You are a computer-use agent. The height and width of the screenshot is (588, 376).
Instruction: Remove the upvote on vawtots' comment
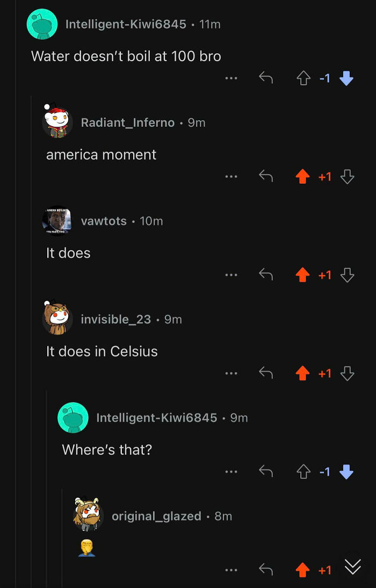[303, 274]
